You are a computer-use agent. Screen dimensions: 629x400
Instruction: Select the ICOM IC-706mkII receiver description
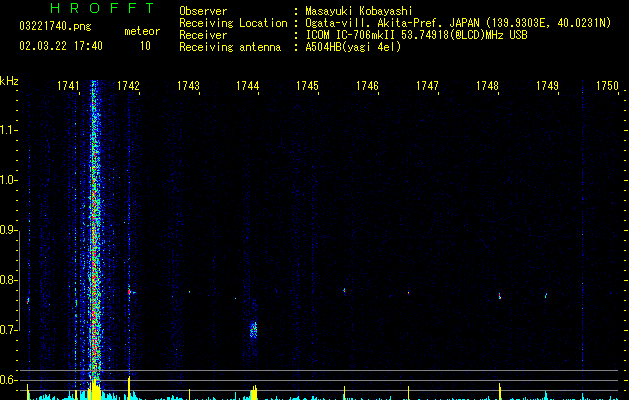(416, 35)
